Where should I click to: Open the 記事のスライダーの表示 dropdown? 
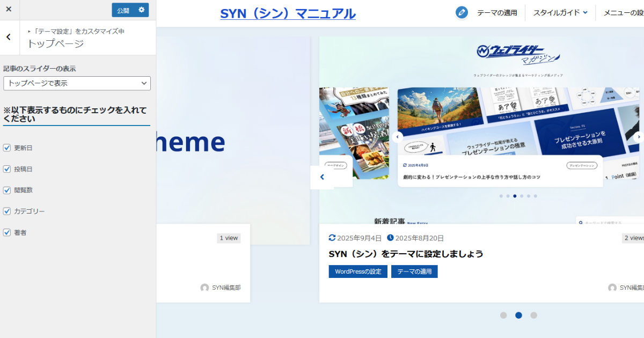click(x=77, y=83)
